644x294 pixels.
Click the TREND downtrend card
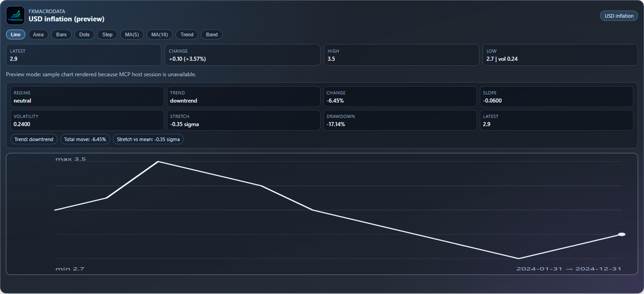click(x=244, y=97)
